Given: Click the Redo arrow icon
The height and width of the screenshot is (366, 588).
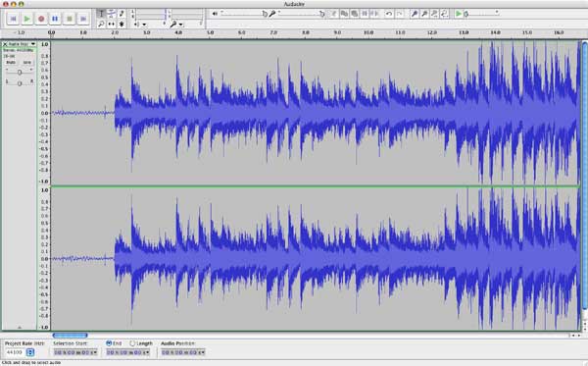Looking at the screenshot, I should tap(400, 14).
